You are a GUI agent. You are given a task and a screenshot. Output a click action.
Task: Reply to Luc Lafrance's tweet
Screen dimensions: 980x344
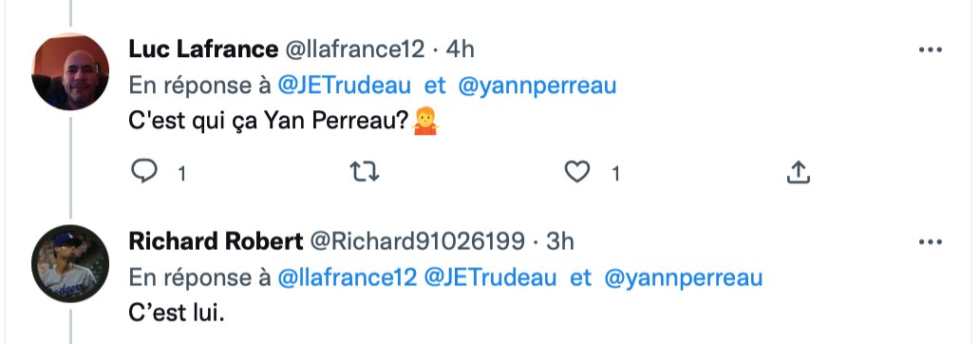[144, 172]
